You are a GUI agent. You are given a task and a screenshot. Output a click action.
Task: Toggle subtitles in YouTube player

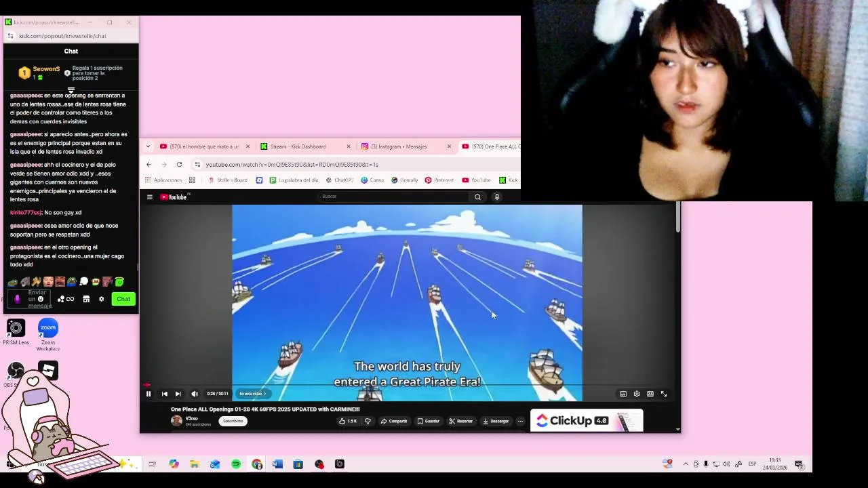coord(623,394)
